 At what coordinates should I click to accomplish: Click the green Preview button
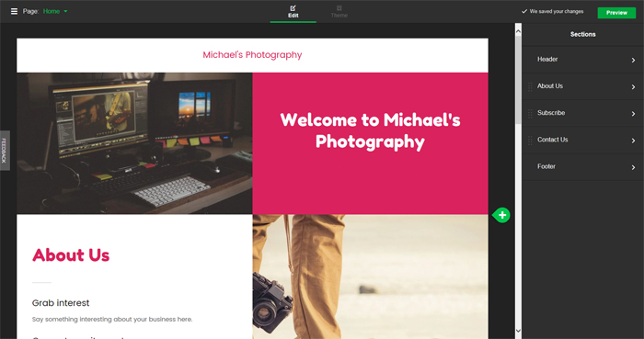(x=616, y=13)
